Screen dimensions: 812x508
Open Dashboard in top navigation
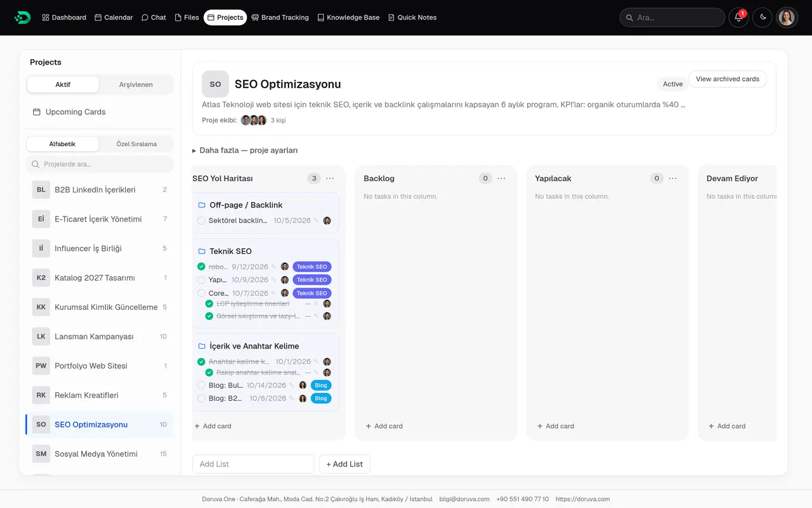coord(64,17)
